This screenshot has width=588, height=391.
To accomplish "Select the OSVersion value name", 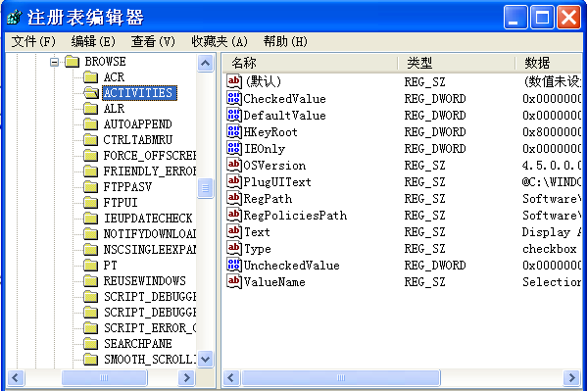I will pos(274,166).
